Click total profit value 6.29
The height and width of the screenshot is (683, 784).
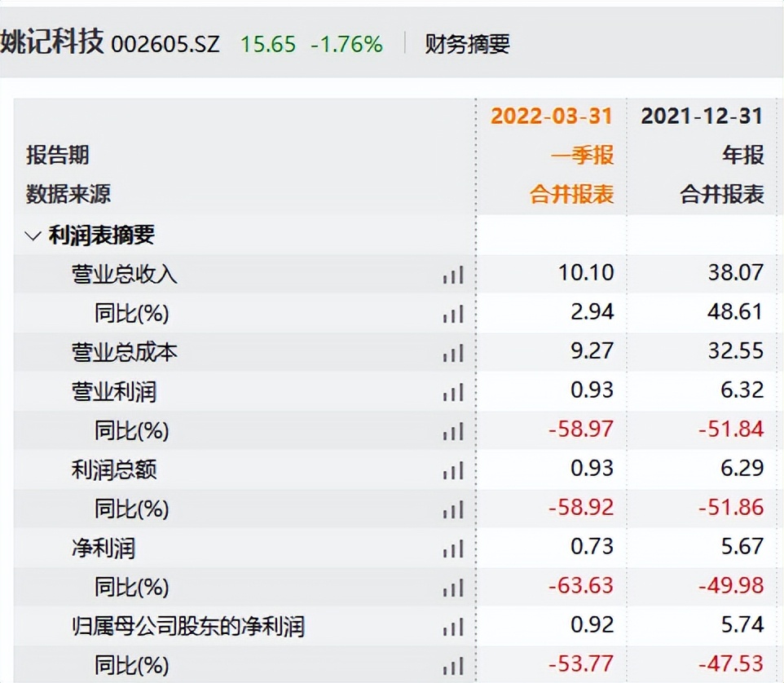click(742, 469)
